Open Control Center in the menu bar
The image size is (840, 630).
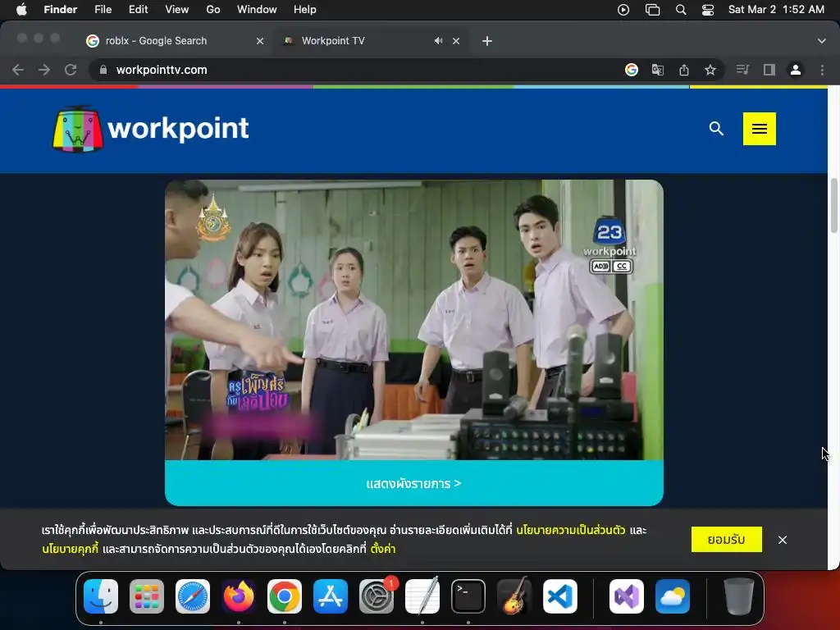coord(708,10)
